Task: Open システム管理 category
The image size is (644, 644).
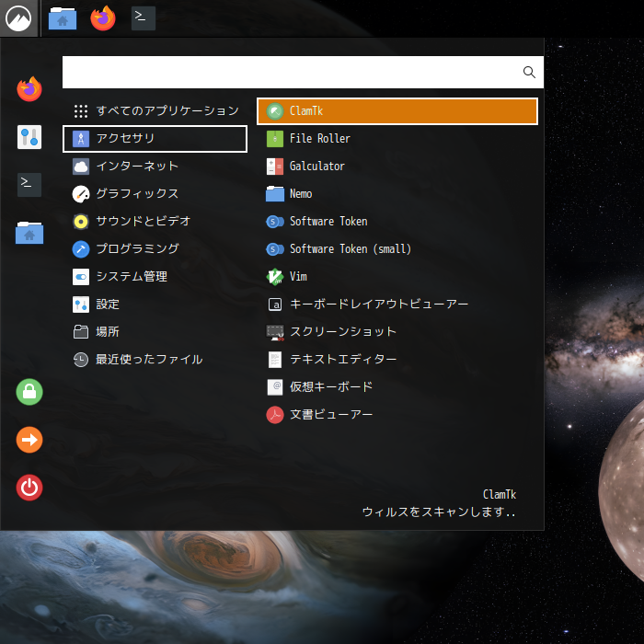Action: (x=131, y=277)
